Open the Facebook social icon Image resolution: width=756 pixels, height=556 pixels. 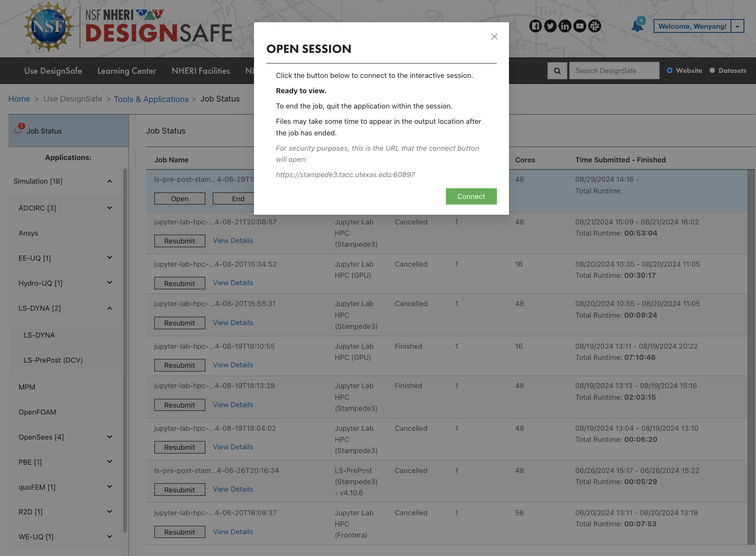(535, 26)
